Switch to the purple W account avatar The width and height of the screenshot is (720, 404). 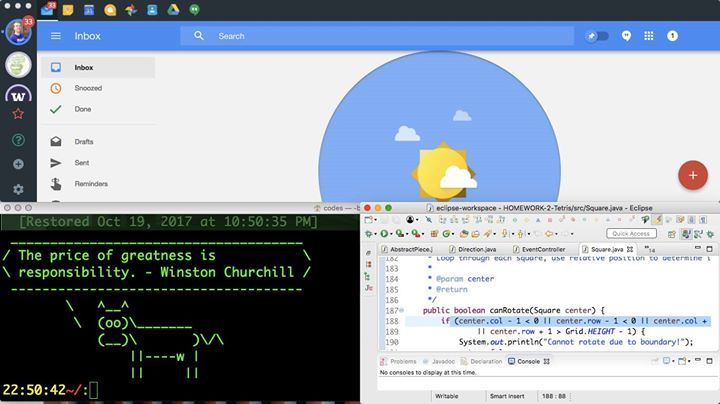click(x=18, y=93)
